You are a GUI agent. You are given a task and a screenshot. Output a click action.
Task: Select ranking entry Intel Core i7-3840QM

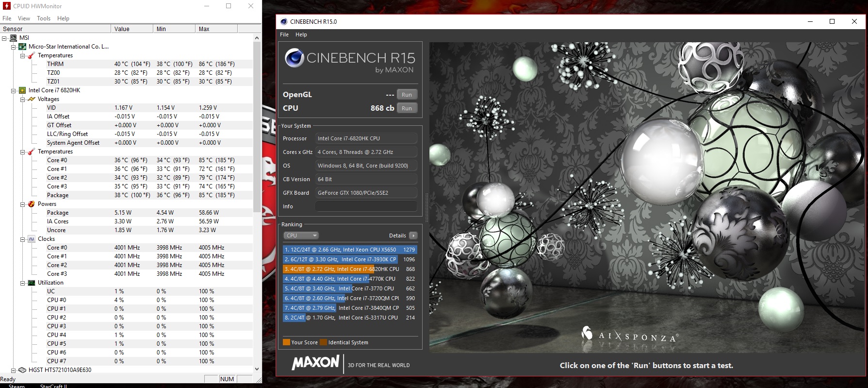[350, 308]
